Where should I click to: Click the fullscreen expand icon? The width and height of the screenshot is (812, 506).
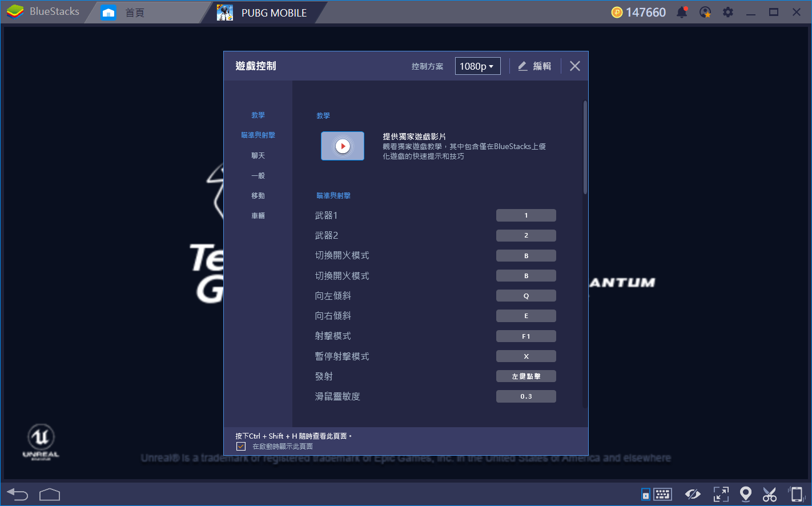coord(721,494)
